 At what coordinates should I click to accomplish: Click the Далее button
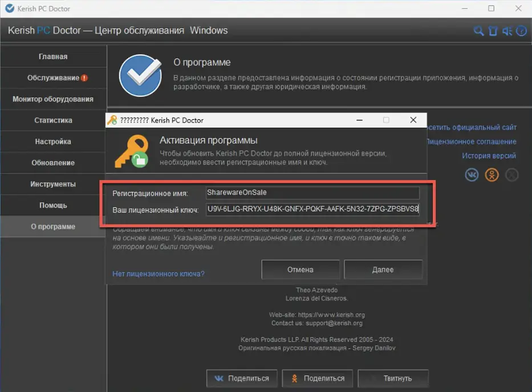click(x=383, y=269)
